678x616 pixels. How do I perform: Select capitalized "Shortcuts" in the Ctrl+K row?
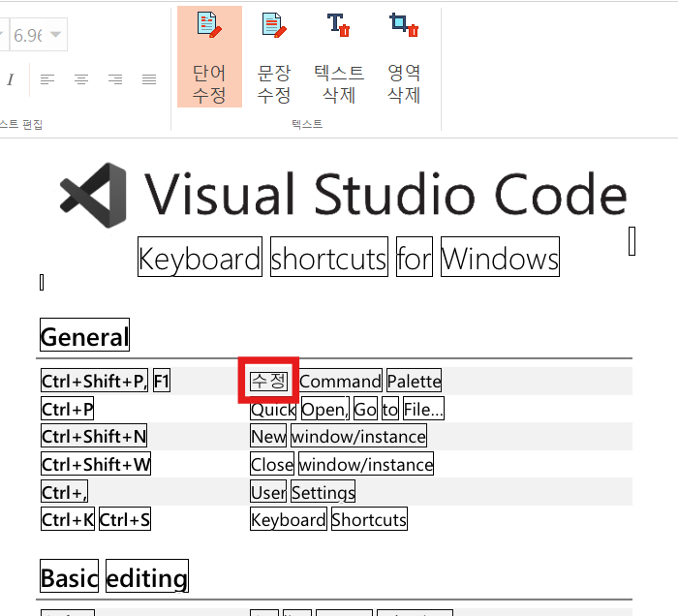pos(369,519)
